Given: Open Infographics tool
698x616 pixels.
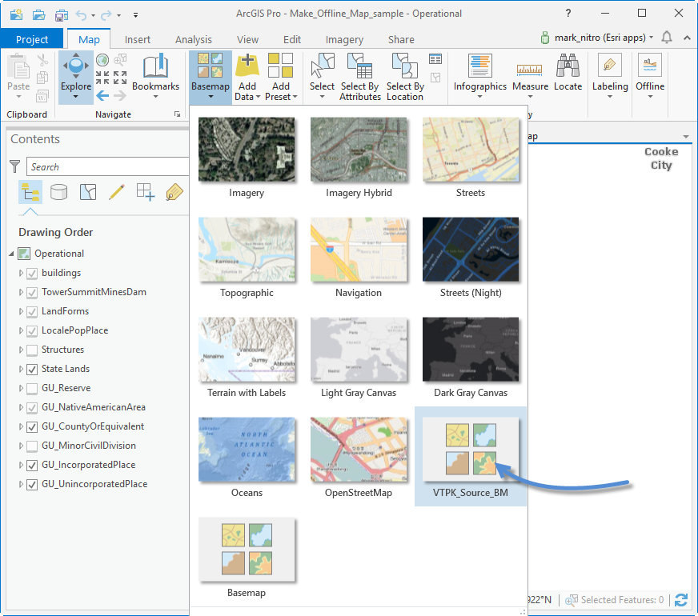Looking at the screenshot, I should (x=480, y=77).
